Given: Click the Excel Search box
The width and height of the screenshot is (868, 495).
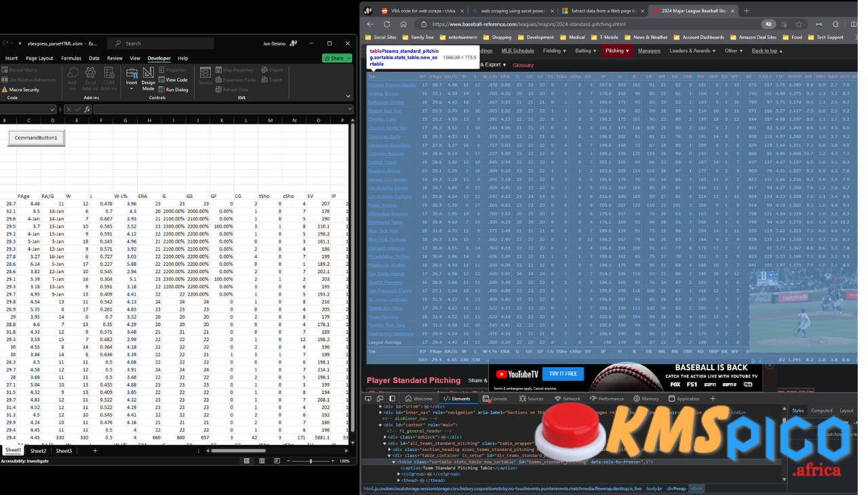Looking at the screenshot, I should (161, 43).
